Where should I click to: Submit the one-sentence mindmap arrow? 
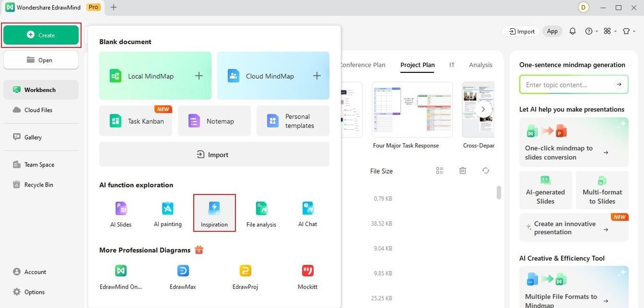pyautogui.click(x=619, y=85)
